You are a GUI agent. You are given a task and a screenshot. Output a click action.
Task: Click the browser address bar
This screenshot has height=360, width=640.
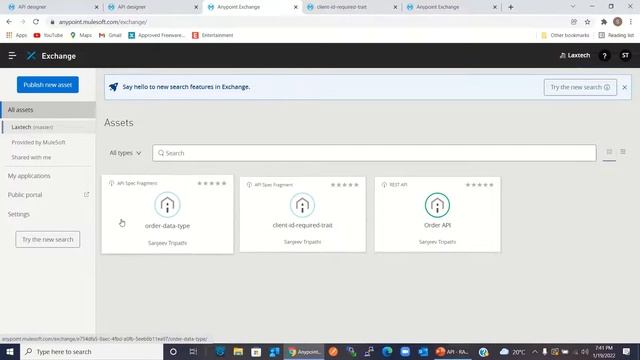pyautogui.click(x=306, y=22)
